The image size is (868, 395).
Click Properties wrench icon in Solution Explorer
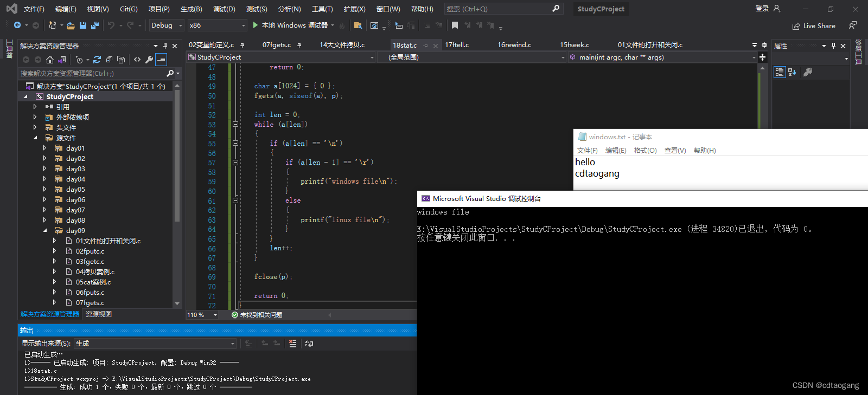coord(149,60)
